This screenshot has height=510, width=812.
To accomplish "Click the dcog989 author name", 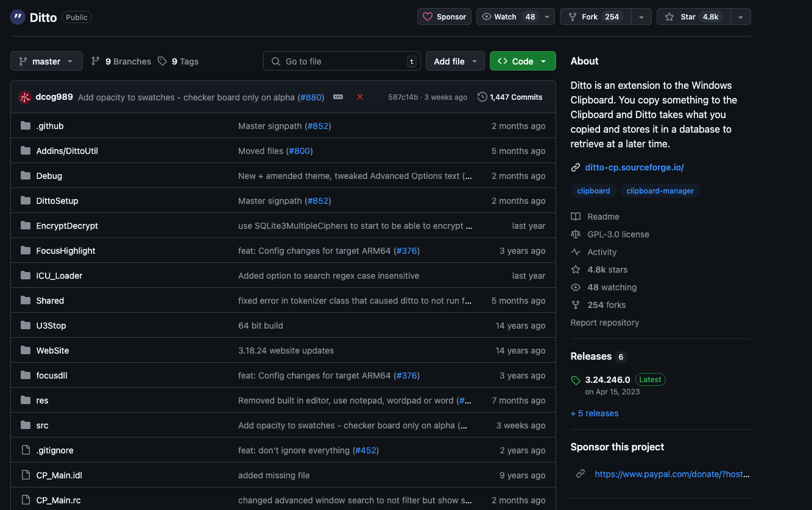I will (54, 97).
